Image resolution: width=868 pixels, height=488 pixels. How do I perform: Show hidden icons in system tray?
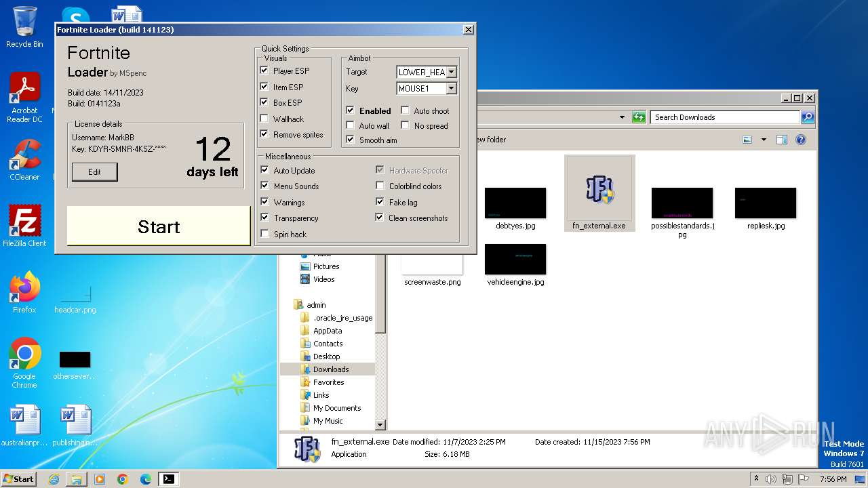tap(756, 479)
